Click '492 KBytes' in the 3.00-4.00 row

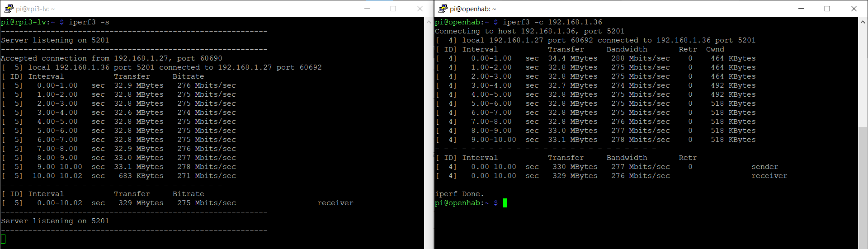point(733,85)
